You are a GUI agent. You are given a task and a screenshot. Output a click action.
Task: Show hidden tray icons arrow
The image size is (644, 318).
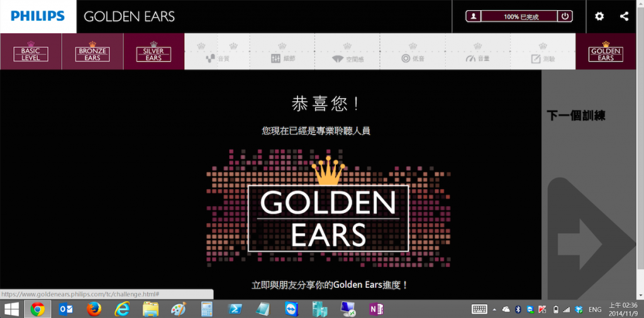coord(494,309)
